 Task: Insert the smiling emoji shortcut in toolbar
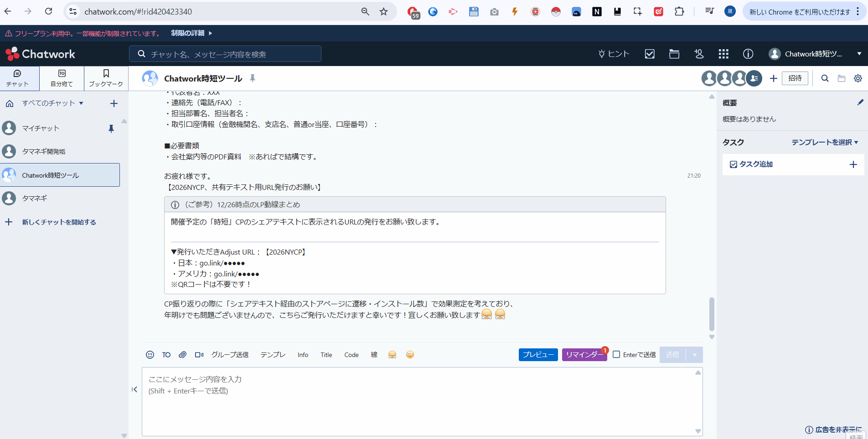point(410,355)
